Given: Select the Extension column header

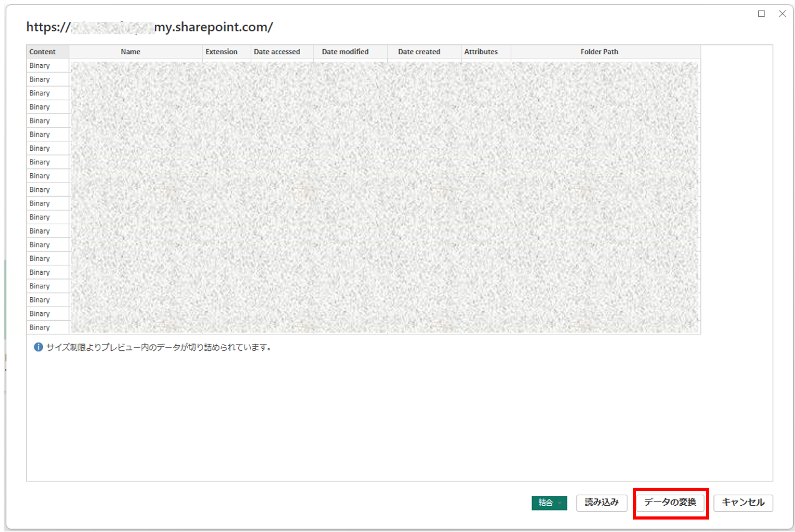Looking at the screenshot, I should (x=226, y=52).
